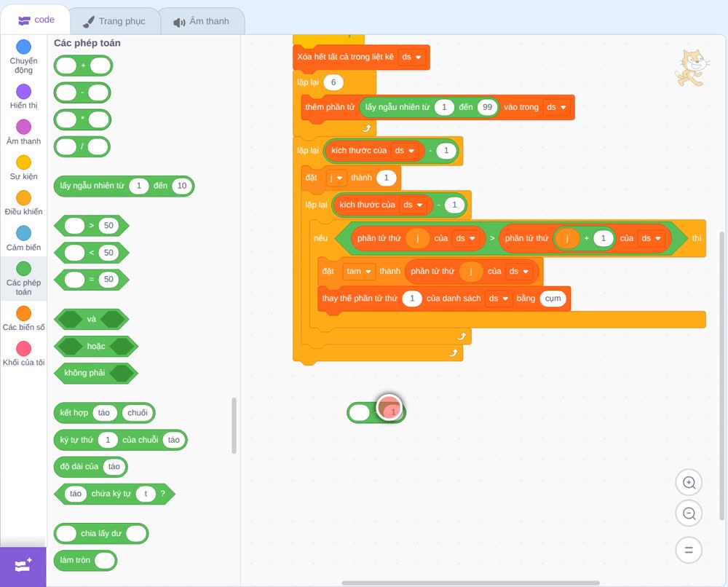Click the division operator block in palette
Image resolution: width=728 pixels, height=587 pixels.
pos(82,147)
